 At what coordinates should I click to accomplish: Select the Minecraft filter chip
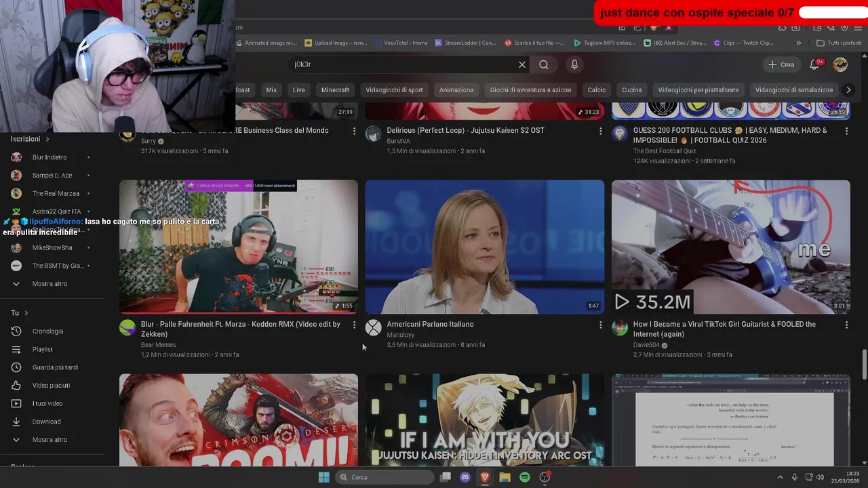pos(335,89)
